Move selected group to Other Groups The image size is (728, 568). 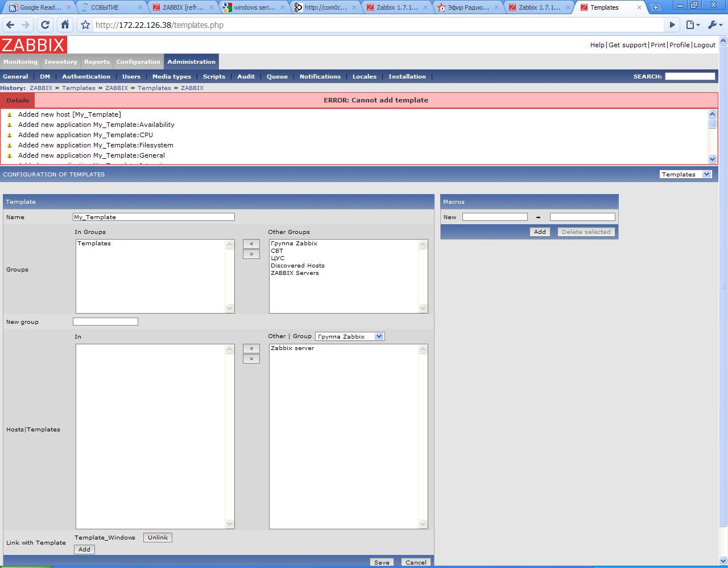(251, 254)
